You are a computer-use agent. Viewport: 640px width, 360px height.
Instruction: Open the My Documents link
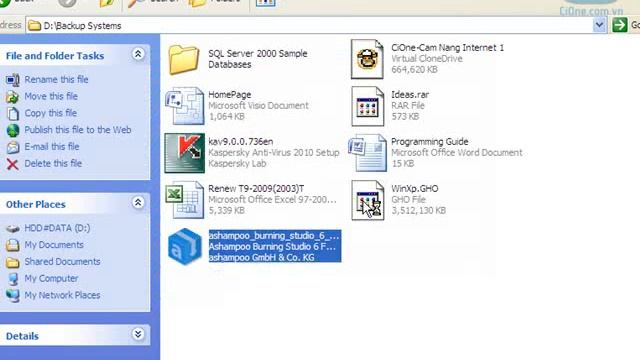coord(54,245)
